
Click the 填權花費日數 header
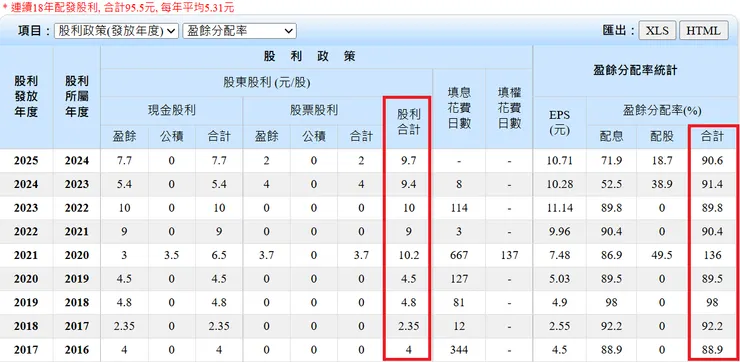pos(509,109)
